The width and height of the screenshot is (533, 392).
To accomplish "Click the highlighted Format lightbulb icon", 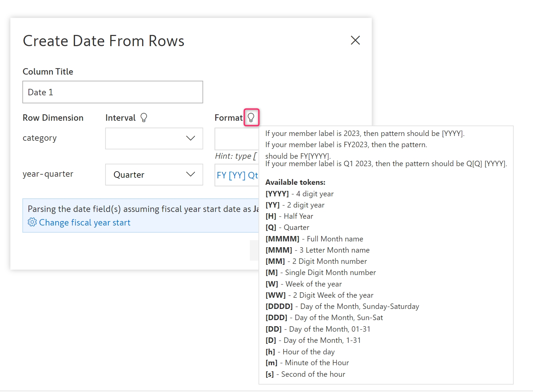I will (251, 118).
